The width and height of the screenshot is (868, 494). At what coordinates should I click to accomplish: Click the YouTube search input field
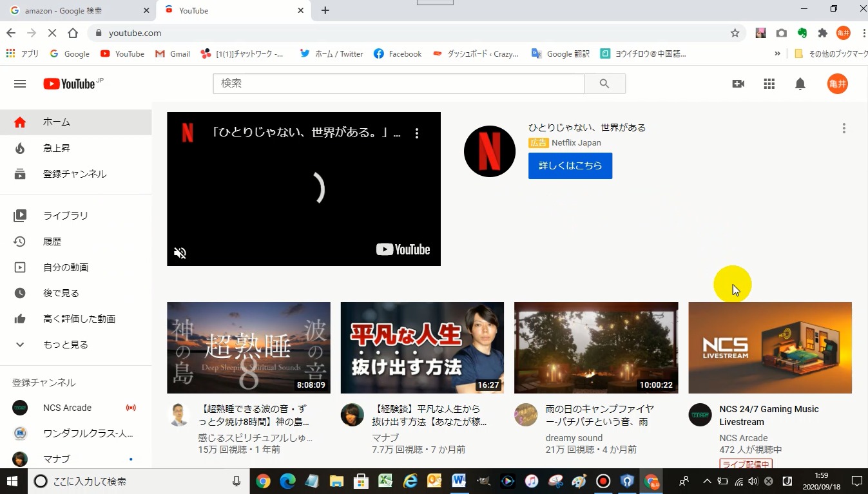(398, 84)
